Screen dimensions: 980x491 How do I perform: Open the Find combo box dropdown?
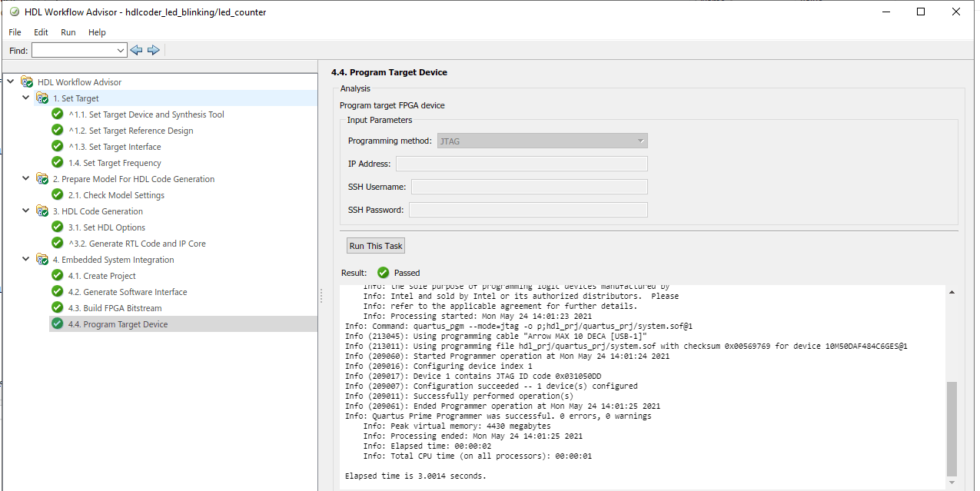120,51
